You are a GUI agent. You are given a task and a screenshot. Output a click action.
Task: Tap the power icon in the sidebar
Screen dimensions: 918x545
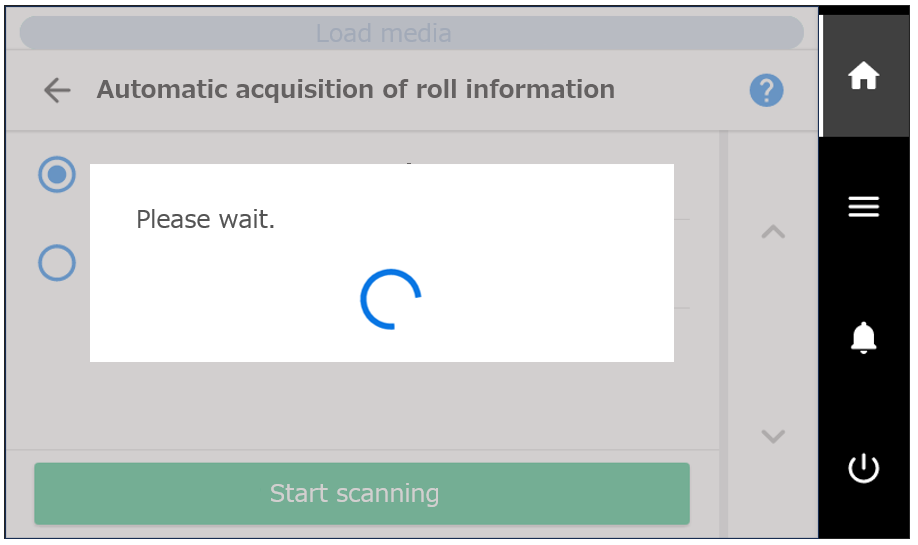(x=864, y=468)
